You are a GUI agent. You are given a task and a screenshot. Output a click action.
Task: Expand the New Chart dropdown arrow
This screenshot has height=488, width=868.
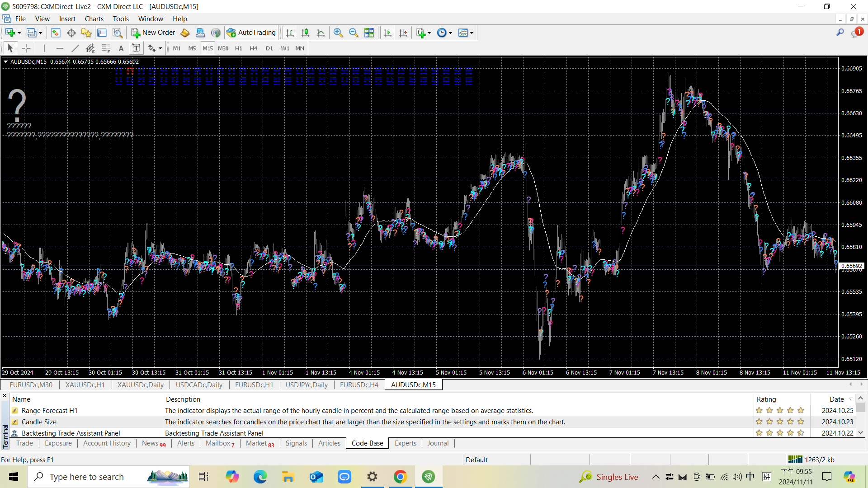coord(19,33)
